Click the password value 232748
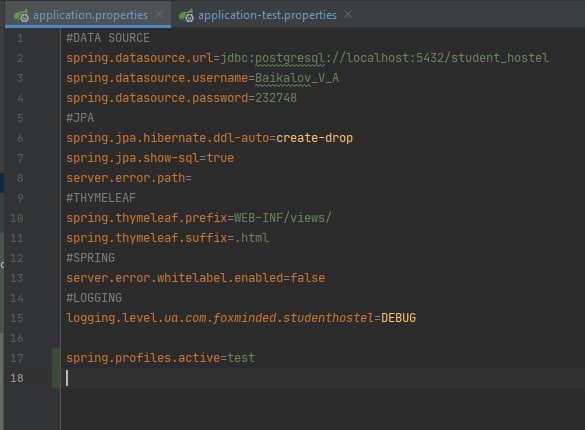The height and width of the screenshot is (430, 585). coord(276,98)
